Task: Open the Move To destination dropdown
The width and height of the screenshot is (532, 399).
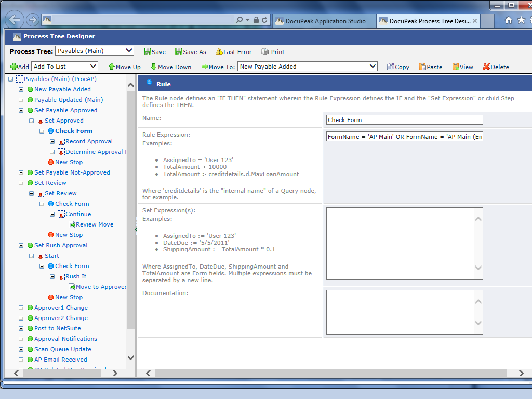Action: pyautogui.click(x=308, y=66)
